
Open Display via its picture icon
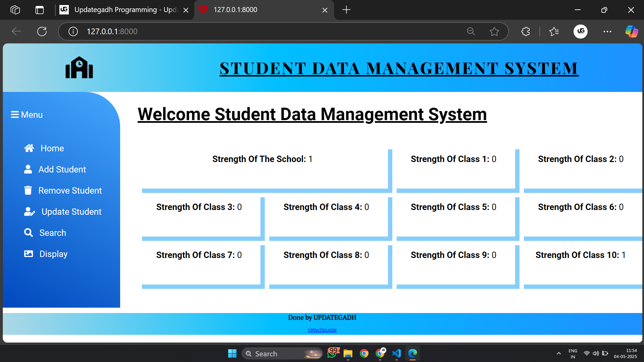(x=28, y=254)
